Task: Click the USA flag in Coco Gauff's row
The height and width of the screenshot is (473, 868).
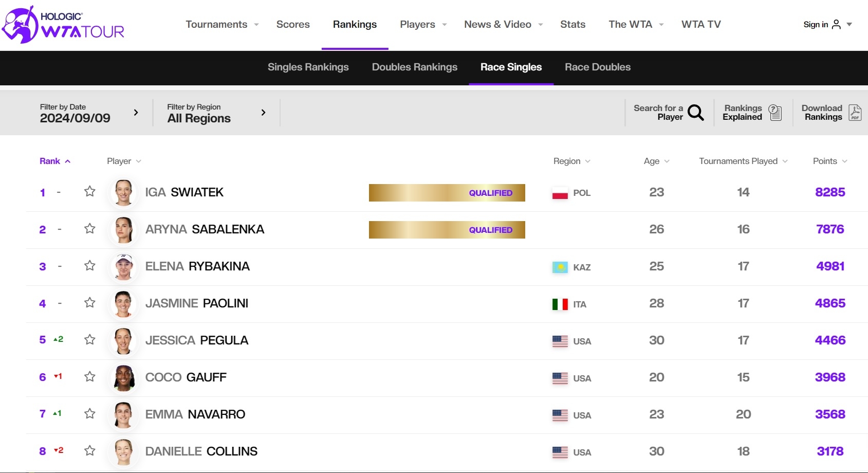Action: tap(560, 378)
